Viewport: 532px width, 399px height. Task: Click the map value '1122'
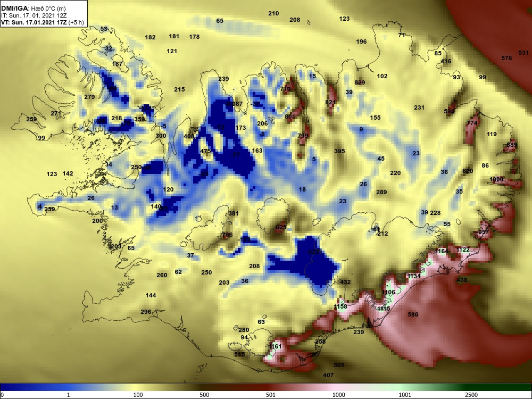click(463, 250)
